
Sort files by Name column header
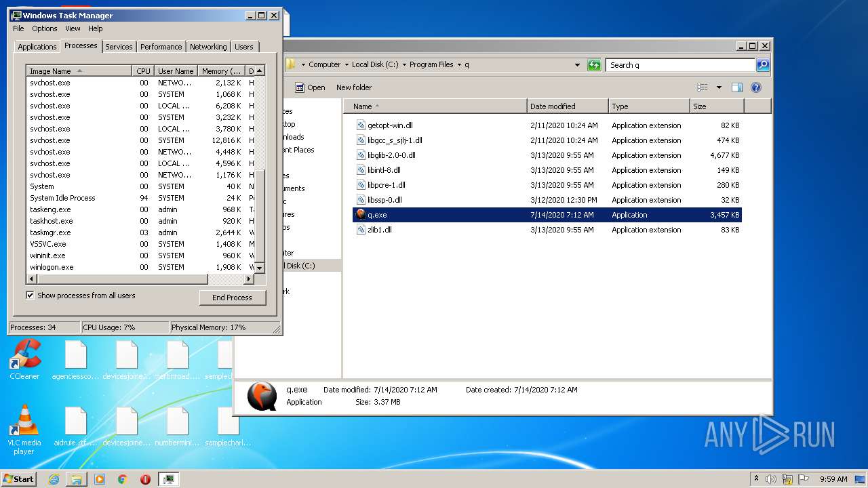[x=435, y=106]
